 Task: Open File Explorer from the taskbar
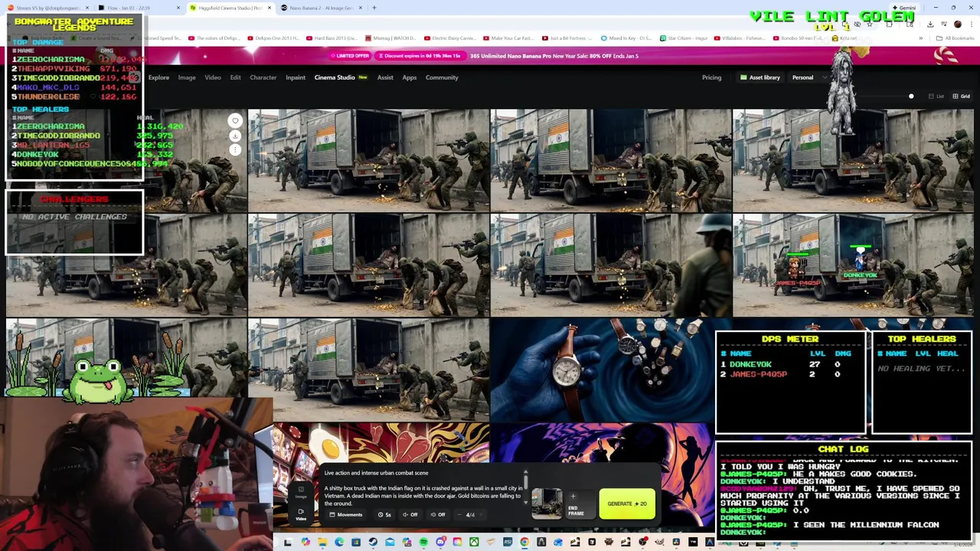click(x=322, y=542)
